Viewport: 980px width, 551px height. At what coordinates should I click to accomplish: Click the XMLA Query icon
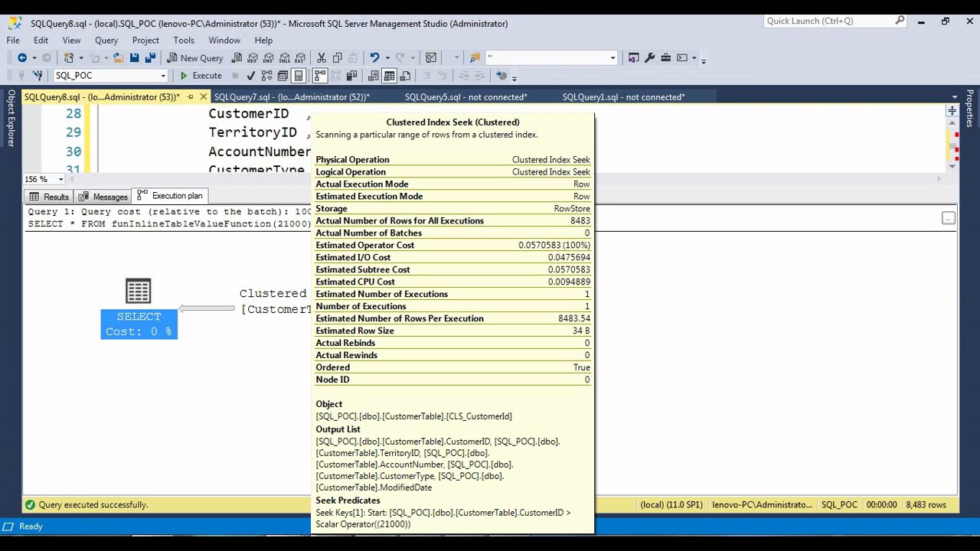285,57
